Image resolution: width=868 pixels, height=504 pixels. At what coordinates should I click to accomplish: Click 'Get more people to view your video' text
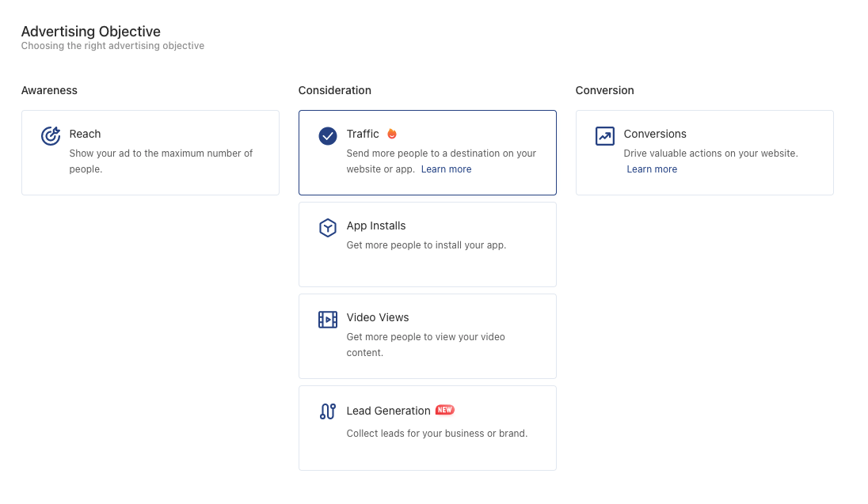click(426, 345)
